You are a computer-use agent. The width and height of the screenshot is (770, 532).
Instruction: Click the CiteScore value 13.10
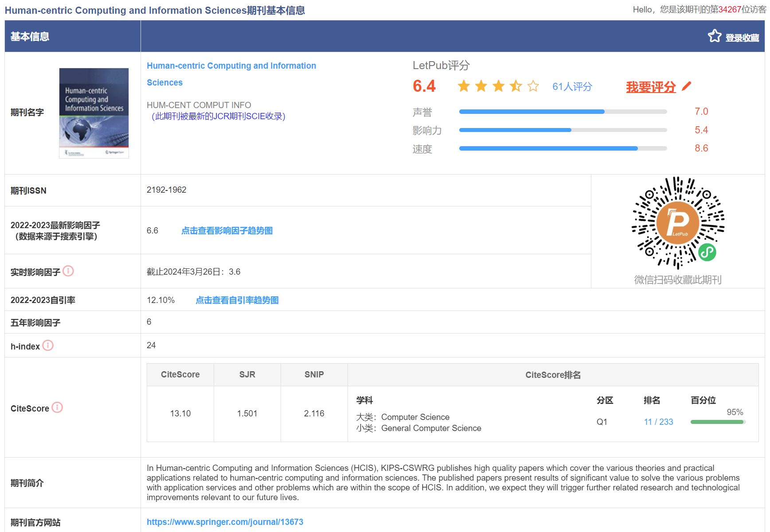[x=180, y=414]
